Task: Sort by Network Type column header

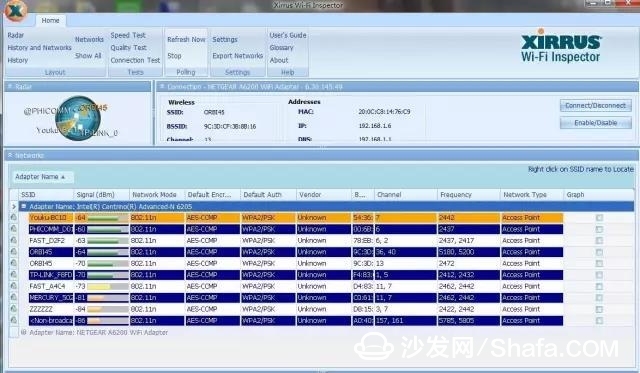Action: coord(532,195)
